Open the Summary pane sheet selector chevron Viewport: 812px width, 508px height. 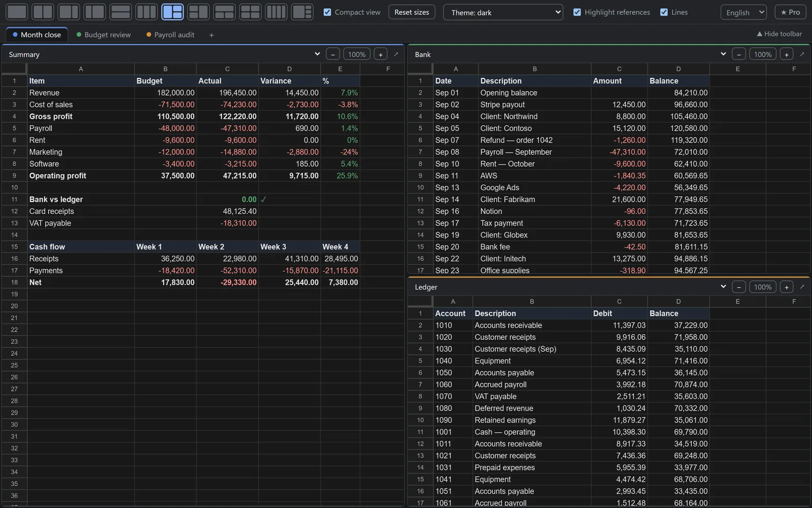pyautogui.click(x=317, y=54)
